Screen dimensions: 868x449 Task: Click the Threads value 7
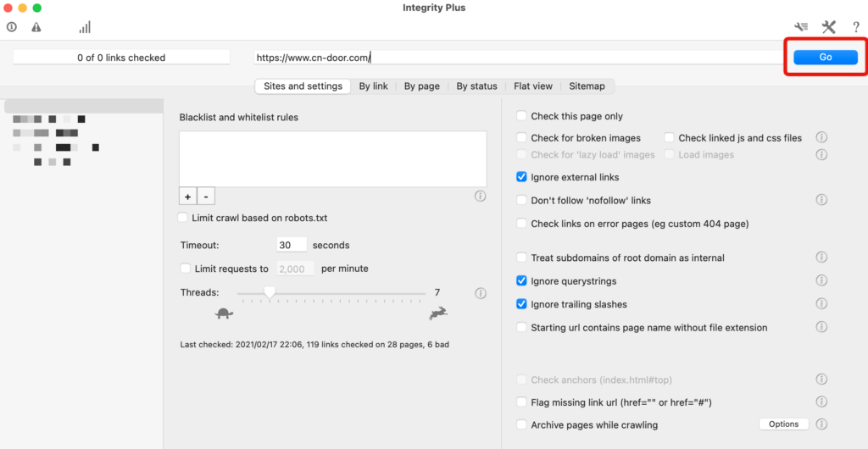(x=437, y=292)
